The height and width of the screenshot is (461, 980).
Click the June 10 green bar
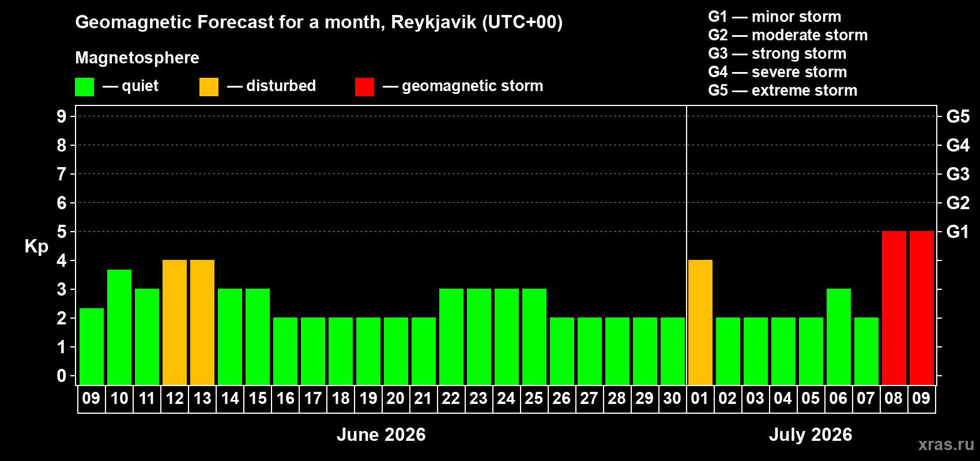click(x=119, y=327)
